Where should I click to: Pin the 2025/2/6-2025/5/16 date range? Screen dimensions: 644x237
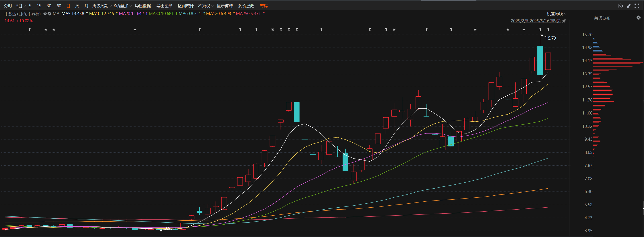[564, 21]
